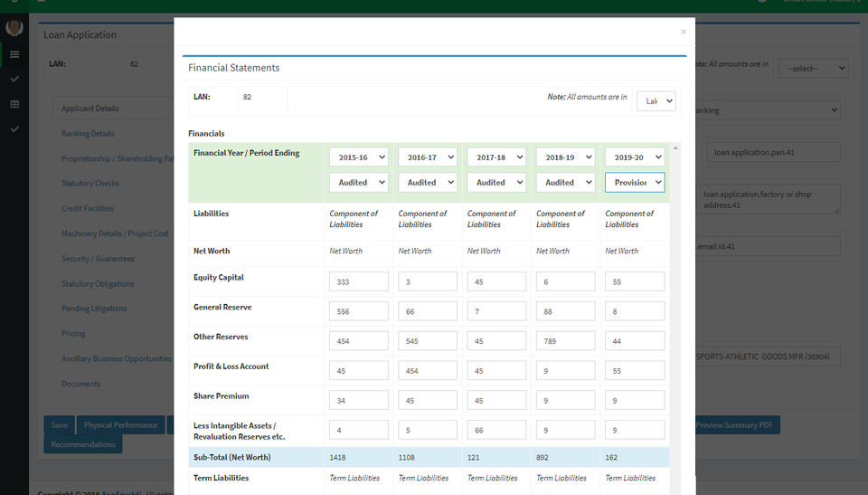Open Documents tab

click(80, 384)
